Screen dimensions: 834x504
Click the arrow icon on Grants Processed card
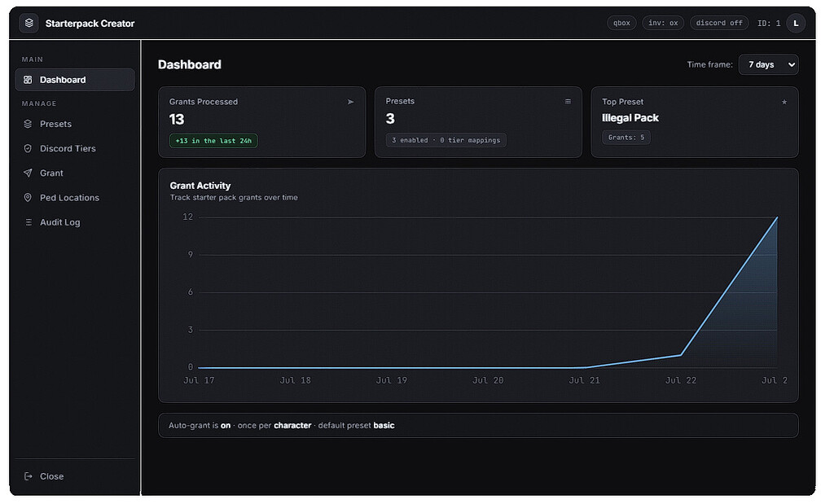pos(350,102)
